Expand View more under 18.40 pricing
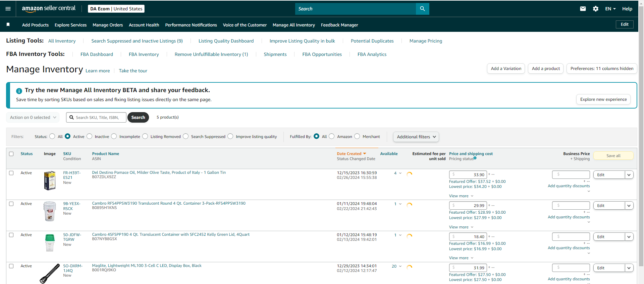The image size is (644, 284). point(461,258)
